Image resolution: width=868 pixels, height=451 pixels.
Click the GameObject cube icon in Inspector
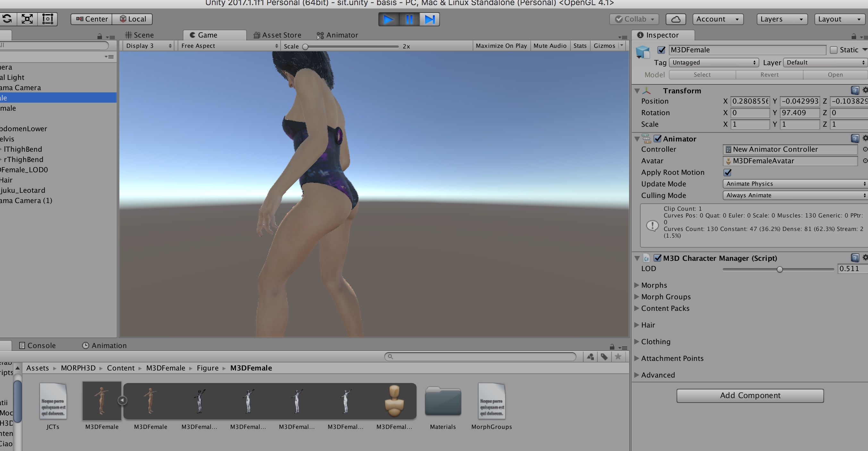point(643,52)
